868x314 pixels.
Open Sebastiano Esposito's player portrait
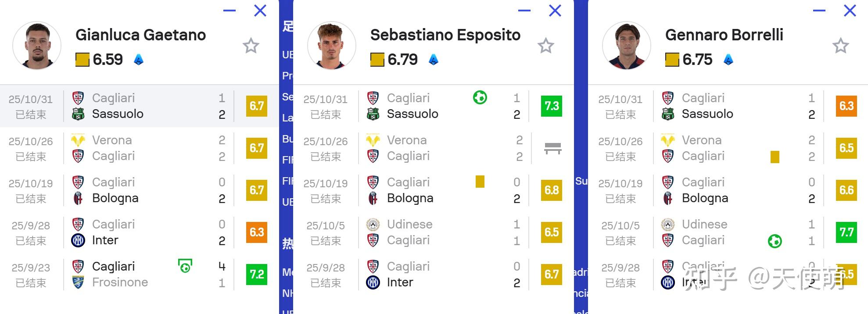click(332, 46)
